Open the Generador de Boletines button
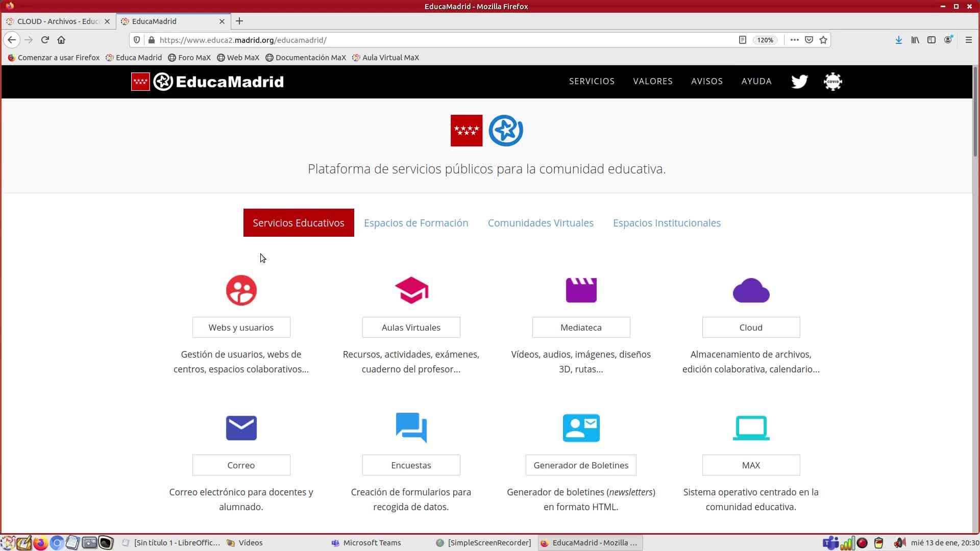 (x=581, y=465)
